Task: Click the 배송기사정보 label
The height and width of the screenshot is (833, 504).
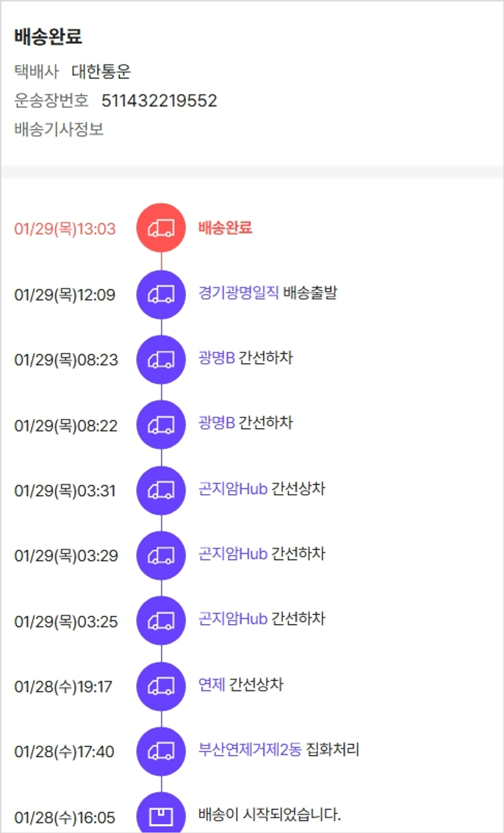Action: (x=59, y=129)
